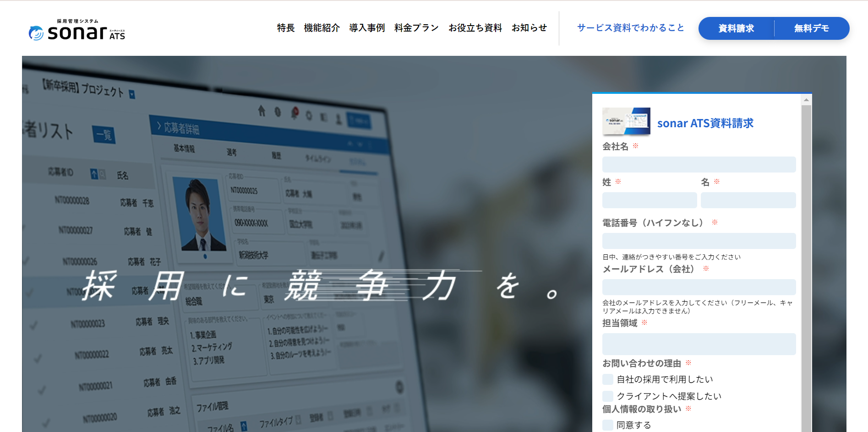Click the 姓 text field

pyautogui.click(x=649, y=200)
